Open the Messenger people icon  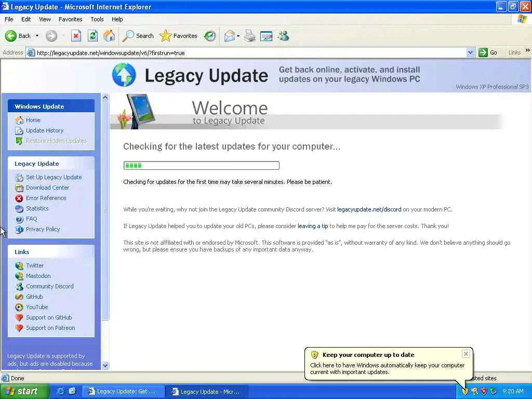(283, 36)
